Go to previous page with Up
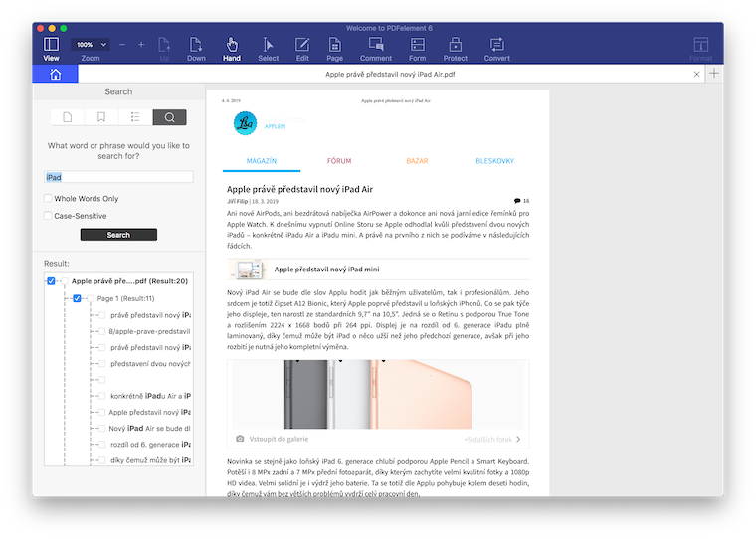Image resolution: width=756 pixels, height=539 pixels. (x=164, y=48)
